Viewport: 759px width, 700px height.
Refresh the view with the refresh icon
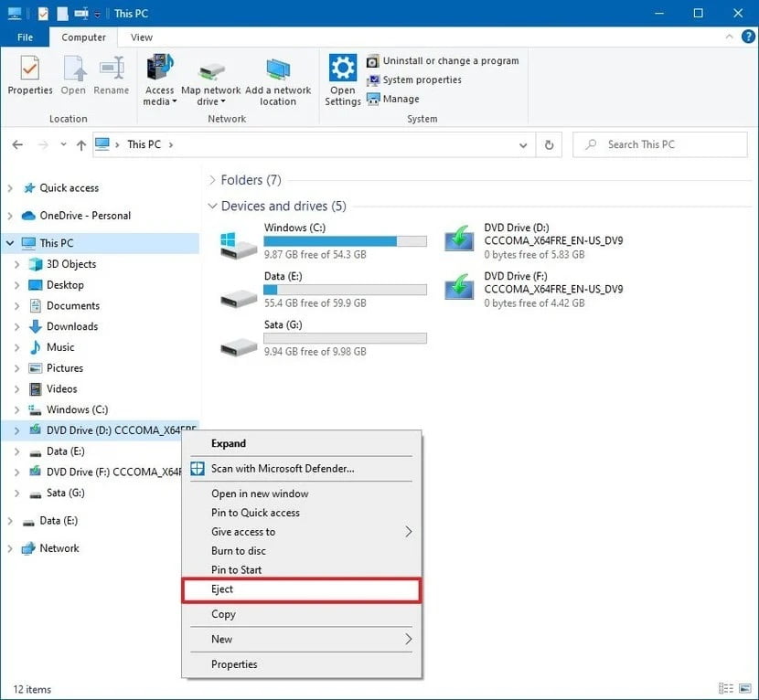(548, 144)
